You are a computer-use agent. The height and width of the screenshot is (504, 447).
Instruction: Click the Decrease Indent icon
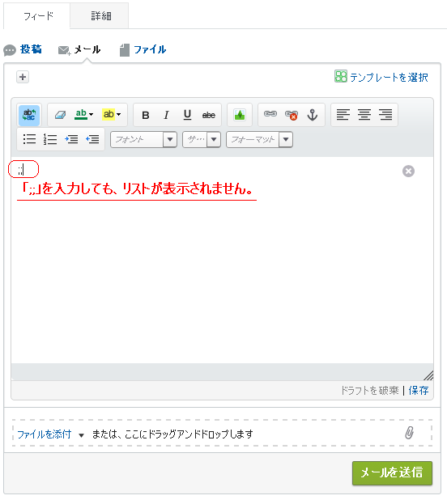coord(92,139)
